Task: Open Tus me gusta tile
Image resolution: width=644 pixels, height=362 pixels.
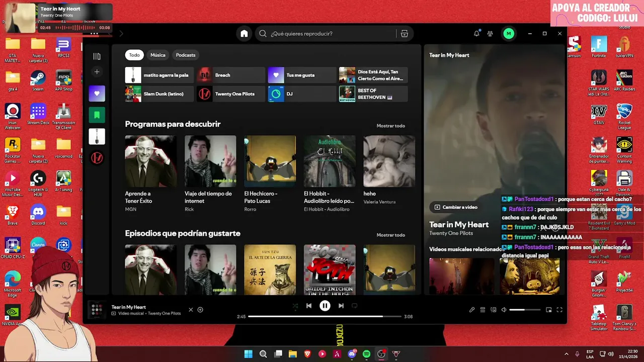Action: [302, 75]
